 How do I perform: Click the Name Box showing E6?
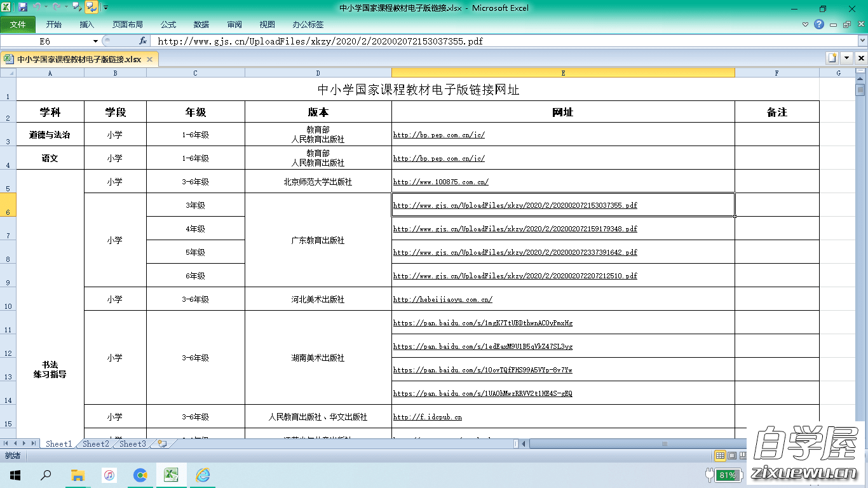click(x=46, y=41)
